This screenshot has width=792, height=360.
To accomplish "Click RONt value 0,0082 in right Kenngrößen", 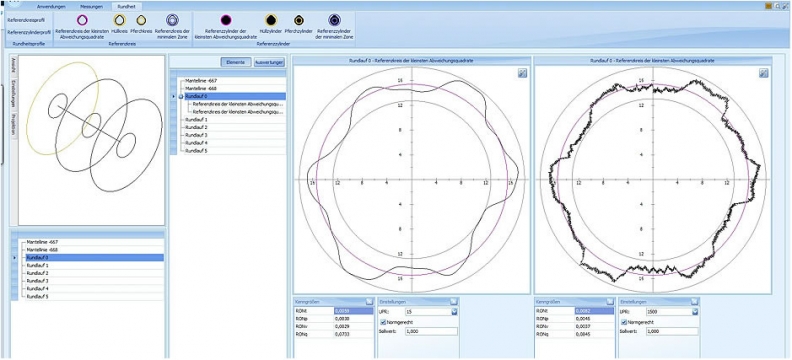I will (594, 312).
